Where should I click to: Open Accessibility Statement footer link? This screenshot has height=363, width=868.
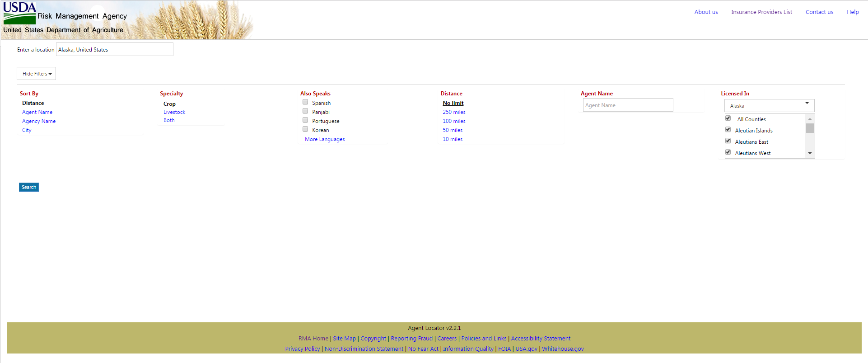541,339
